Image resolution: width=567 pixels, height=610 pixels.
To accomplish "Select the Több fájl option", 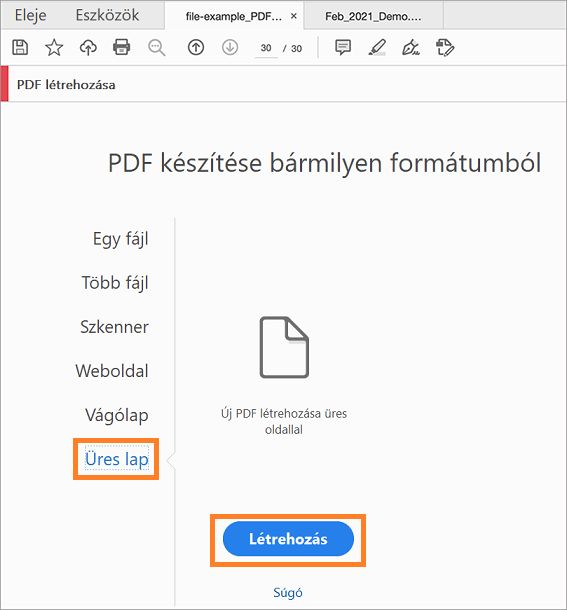I will pos(115,283).
